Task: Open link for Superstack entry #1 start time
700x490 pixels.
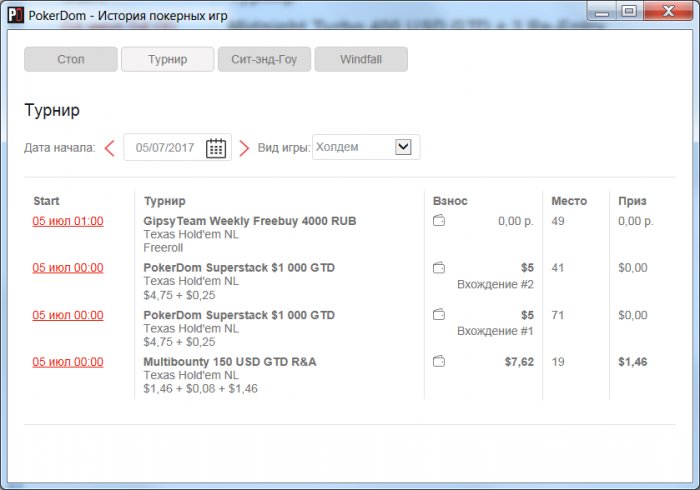Action: (x=68, y=315)
